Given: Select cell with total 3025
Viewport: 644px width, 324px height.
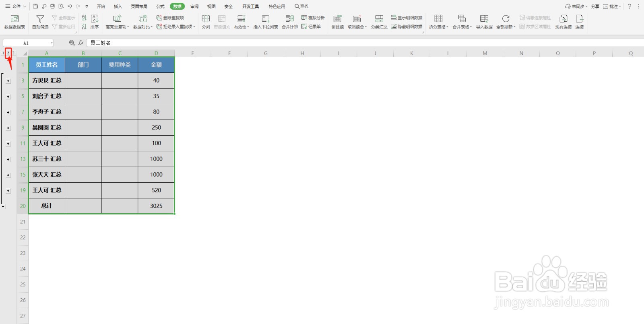Looking at the screenshot, I should coord(156,206).
